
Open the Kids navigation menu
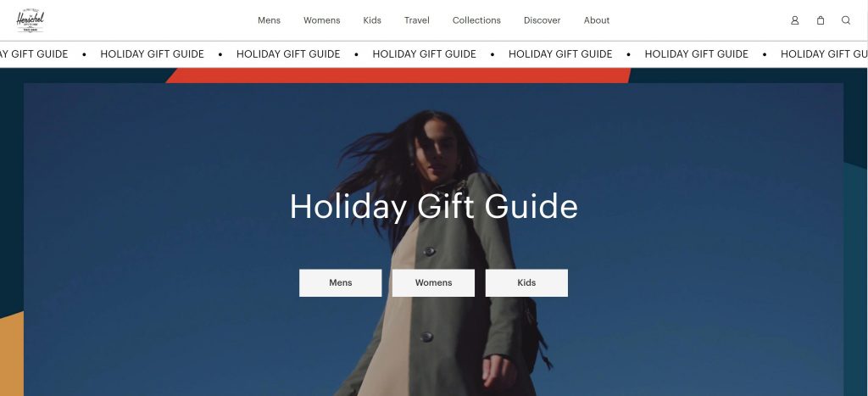tap(372, 20)
